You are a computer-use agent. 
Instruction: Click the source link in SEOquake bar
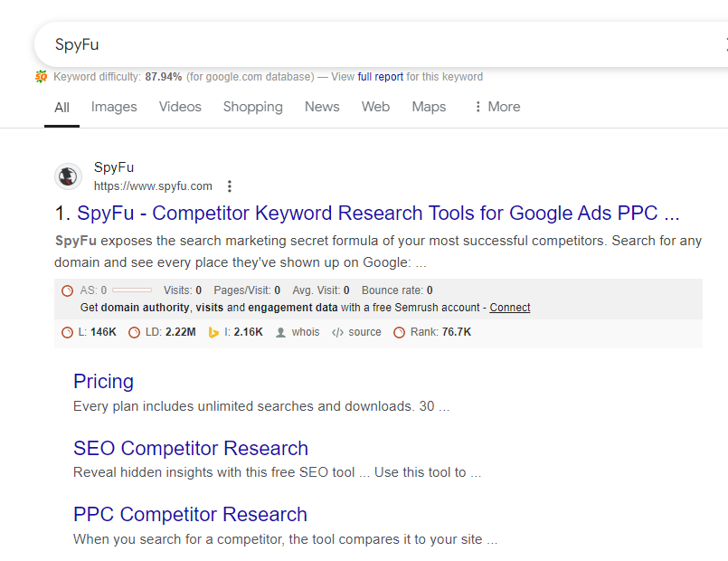coord(365,332)
